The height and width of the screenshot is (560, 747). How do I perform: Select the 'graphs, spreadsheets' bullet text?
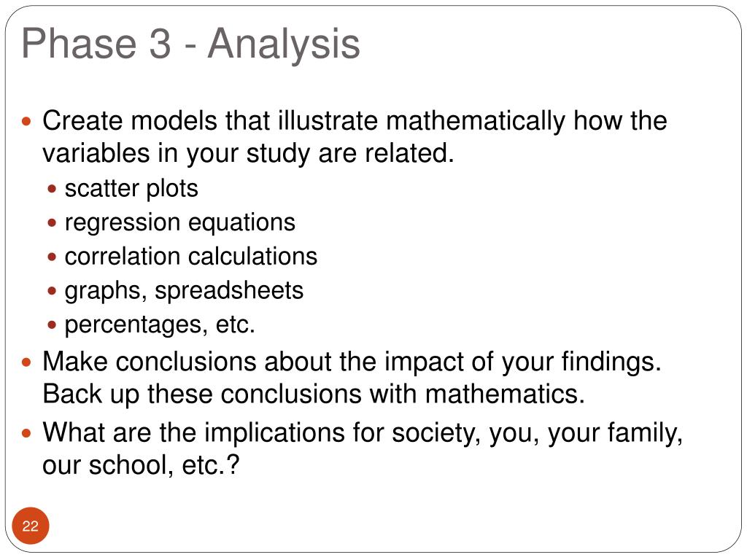tap(184, 291)
